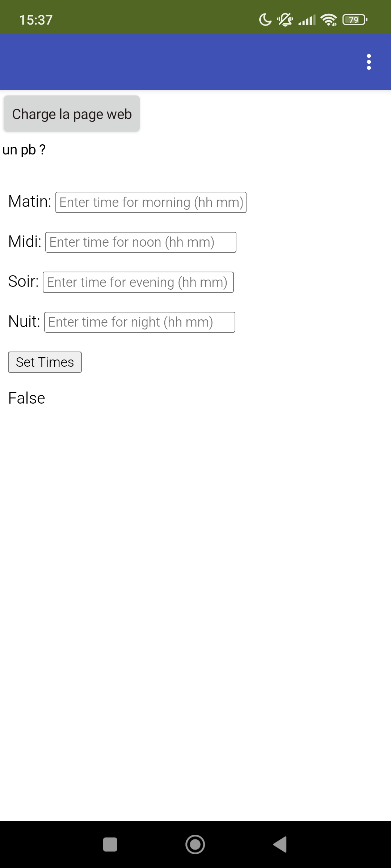Tap the Nuit night time input
The image size is (391, 868).
[x=139, y=322]
